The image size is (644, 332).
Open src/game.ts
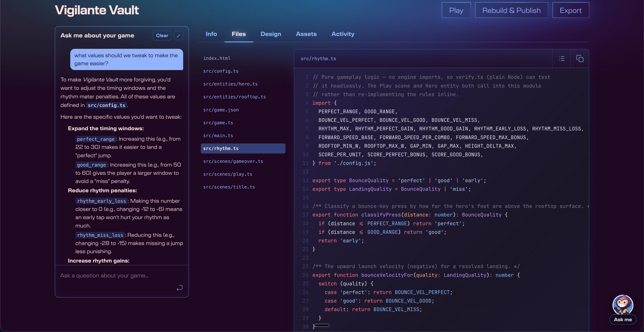(243, 123)
